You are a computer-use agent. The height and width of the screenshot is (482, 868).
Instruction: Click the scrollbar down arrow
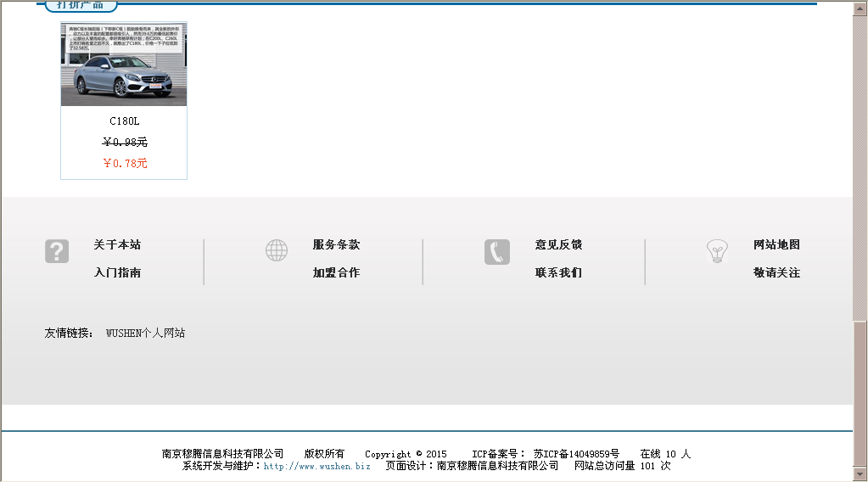point(860,474)
